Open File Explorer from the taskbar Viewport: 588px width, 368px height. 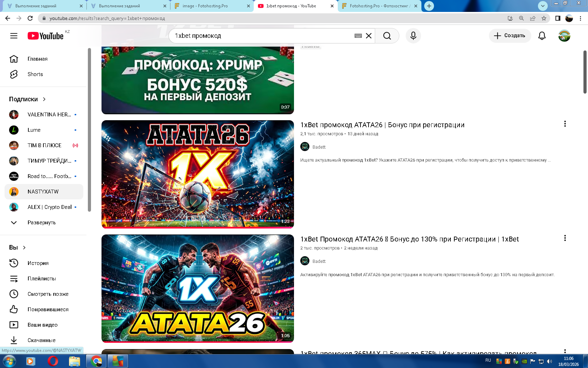pos(74,361)
